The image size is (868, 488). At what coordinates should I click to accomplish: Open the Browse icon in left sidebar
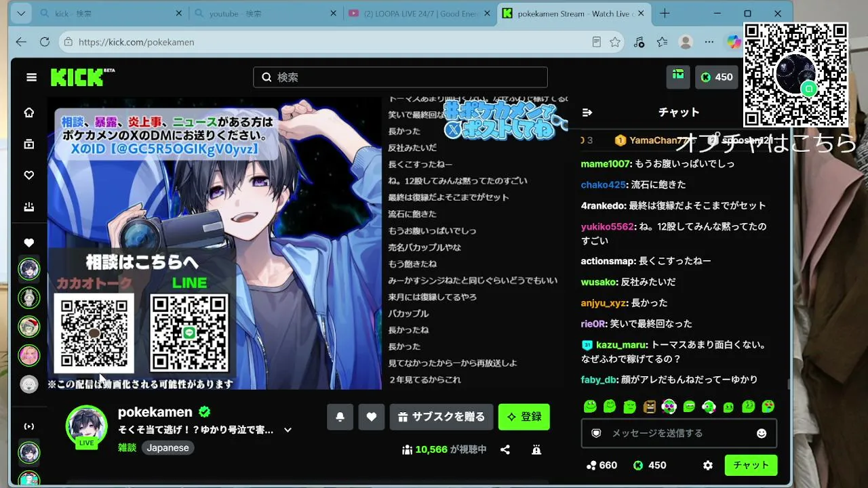pyautogui.click(x=29, y=144)
